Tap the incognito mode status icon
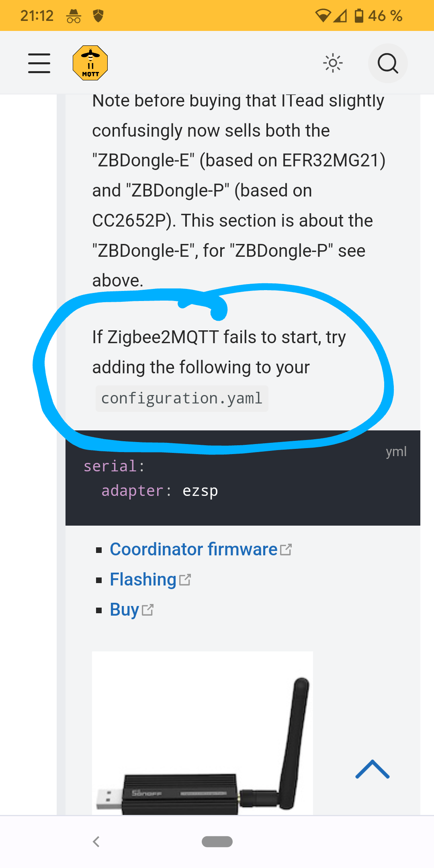 coord(74,16)
